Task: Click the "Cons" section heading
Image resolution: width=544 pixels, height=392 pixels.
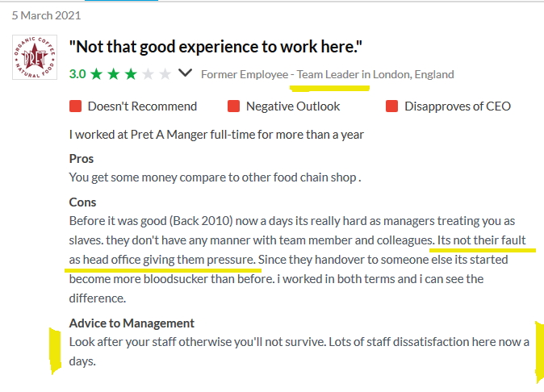Action: pos(82,202)
